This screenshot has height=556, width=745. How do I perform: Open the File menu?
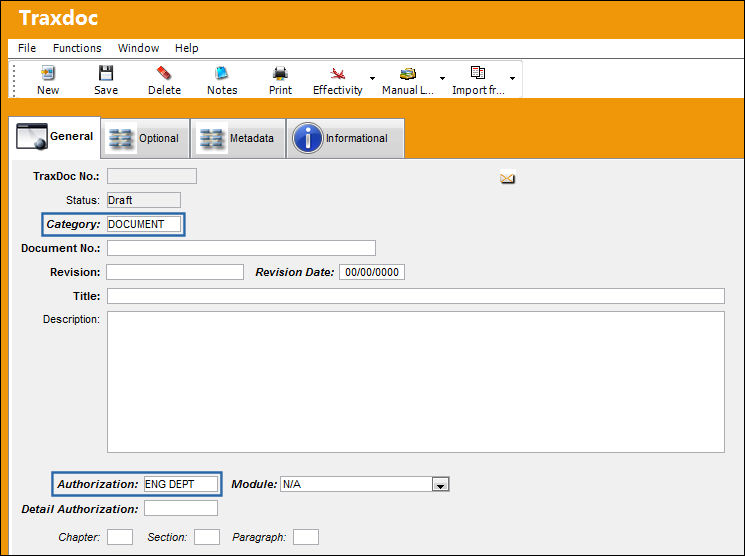click(x=27, y=48)
